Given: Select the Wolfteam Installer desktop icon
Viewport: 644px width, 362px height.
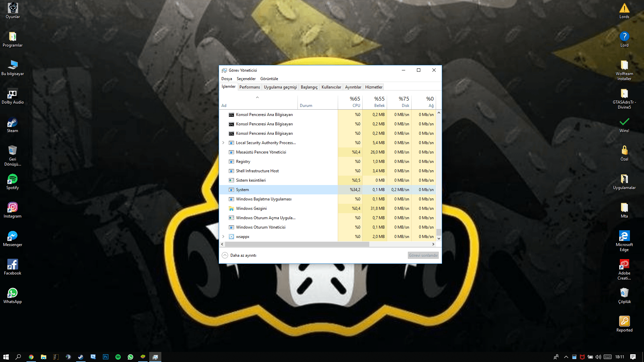Looking at the screenshot, I should pos(624,70).
